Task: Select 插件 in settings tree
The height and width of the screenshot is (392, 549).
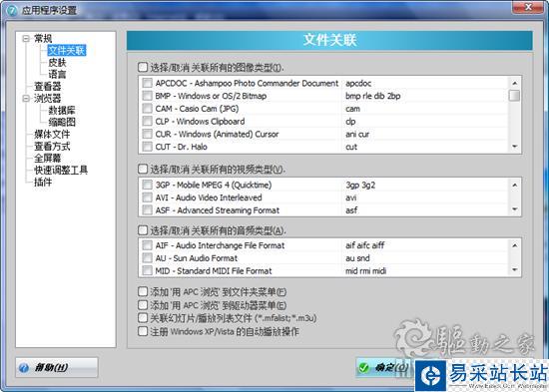Action: (43, 182)
